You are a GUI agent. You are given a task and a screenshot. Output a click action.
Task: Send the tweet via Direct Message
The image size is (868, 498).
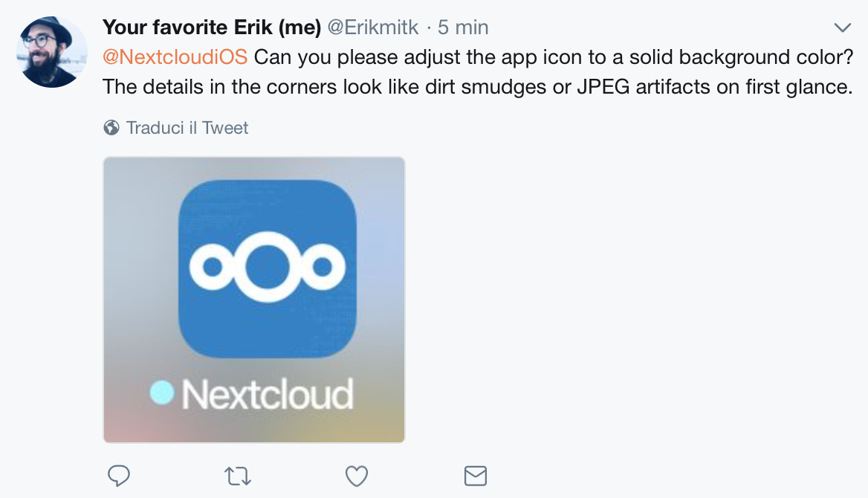click(476, 474)
